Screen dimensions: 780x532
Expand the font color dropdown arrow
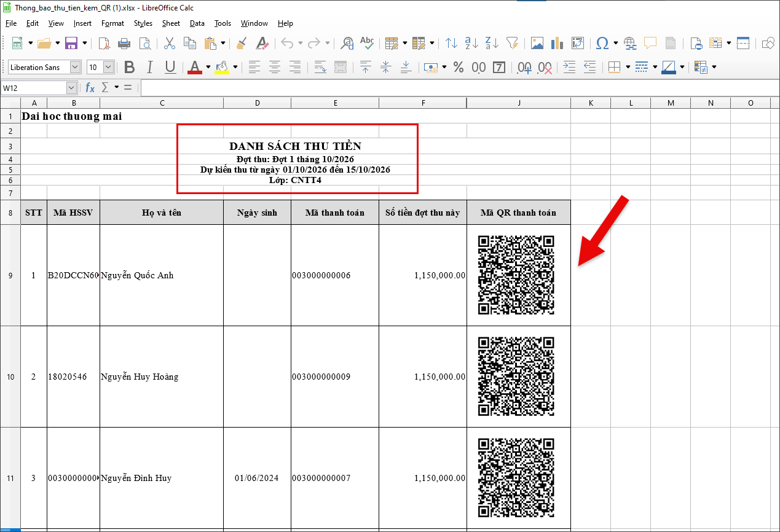point(208,67)
